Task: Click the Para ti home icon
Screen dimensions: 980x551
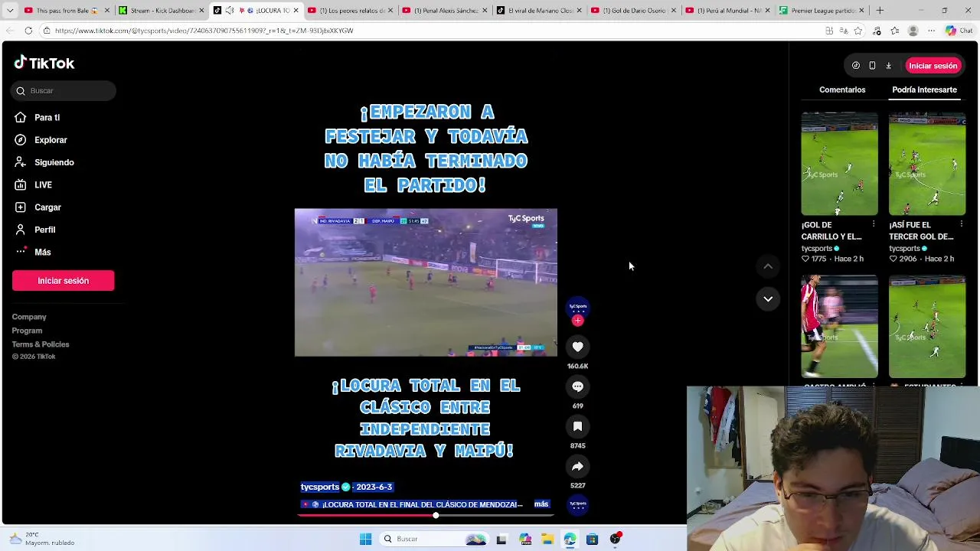Action: tap(21, 117)
